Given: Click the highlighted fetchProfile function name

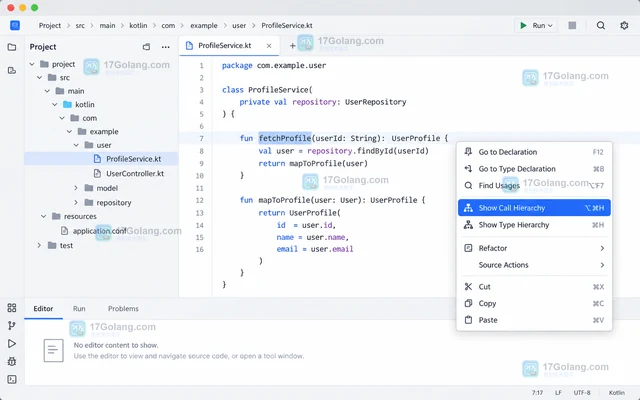Looking at the screenshot, I should [x=285, y=138].
